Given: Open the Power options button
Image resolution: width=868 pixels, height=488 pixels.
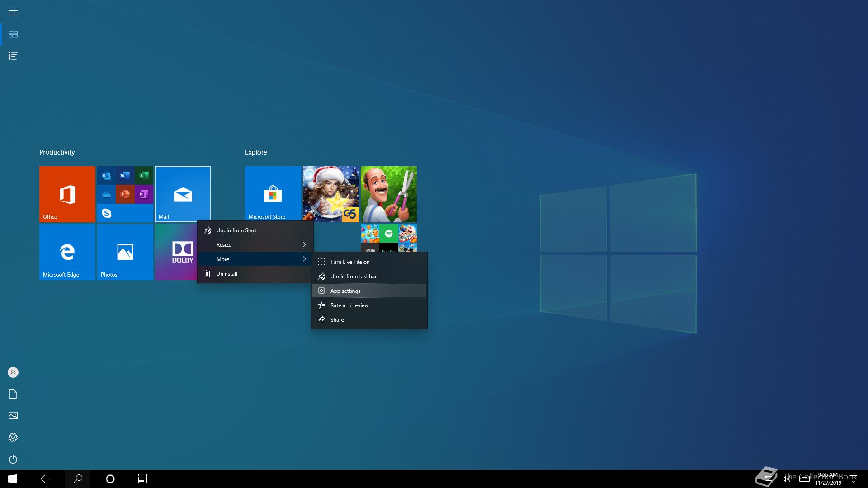Looking at the screenshot, I should 13,459.
